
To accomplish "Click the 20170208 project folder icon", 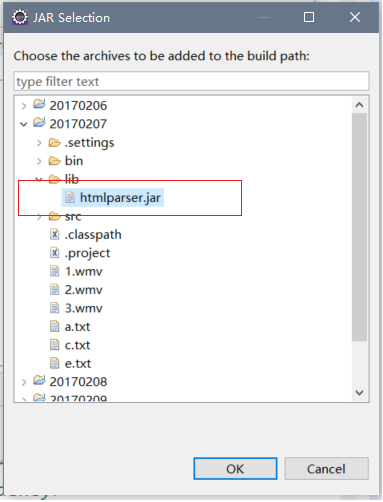I will (x=39, y=380).
